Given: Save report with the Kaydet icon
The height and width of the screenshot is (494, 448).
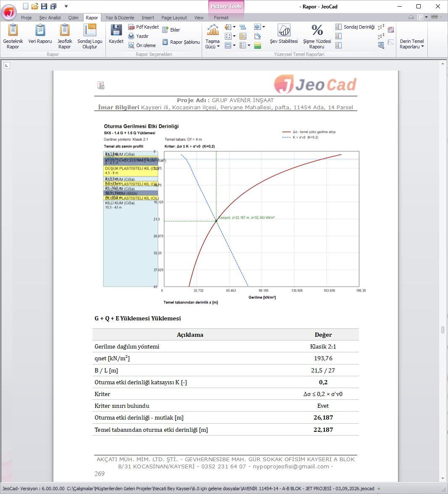Looking at the screenshot, I should [x=116, y=34].
